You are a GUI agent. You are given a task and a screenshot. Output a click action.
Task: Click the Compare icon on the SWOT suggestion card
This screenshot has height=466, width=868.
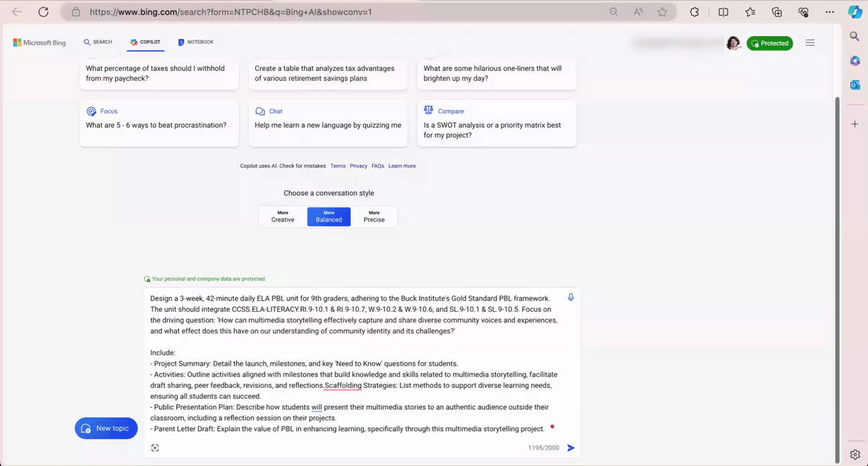click(x=428, y=111)
